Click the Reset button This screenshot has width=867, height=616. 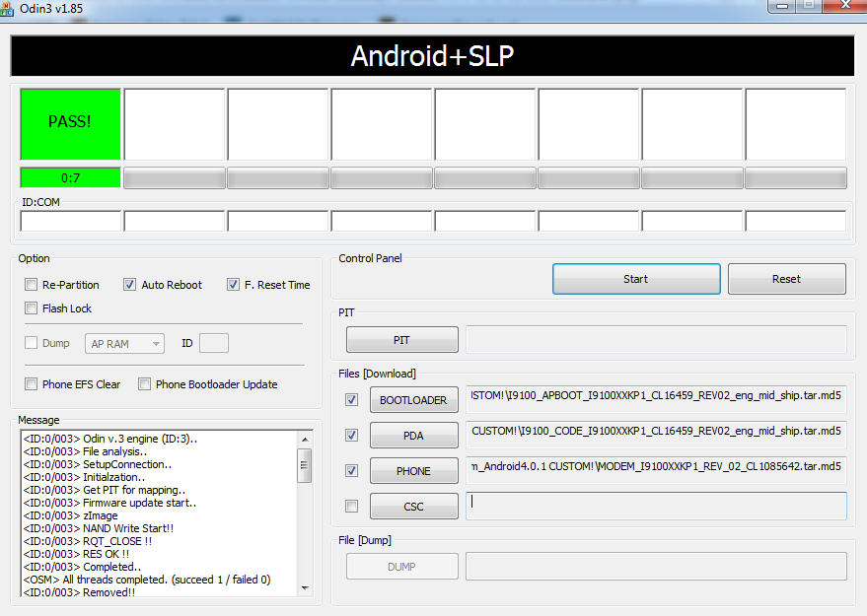(787, 279)
